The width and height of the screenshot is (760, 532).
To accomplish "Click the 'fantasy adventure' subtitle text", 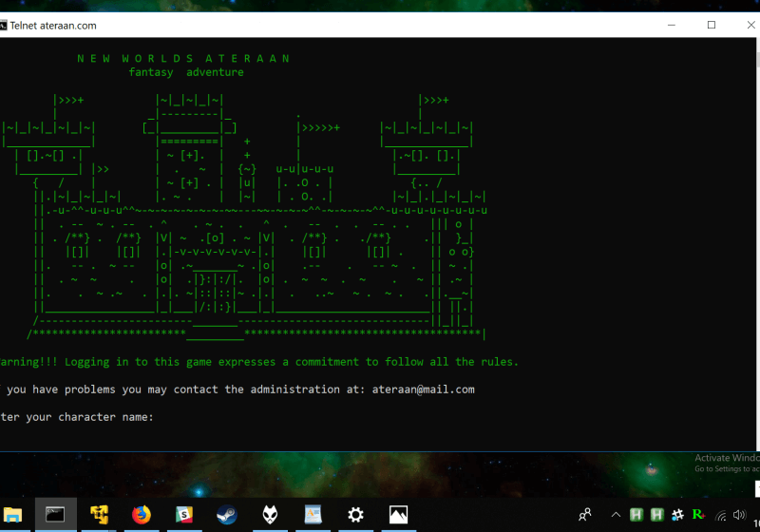I will coord(186,73).
